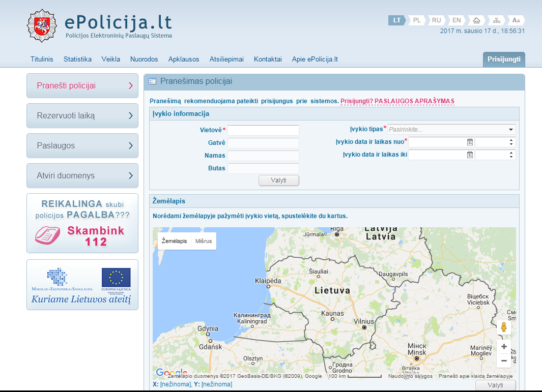Click the ePolicija.lt police emblem logo
Image resolution: width=542 pixels, height=392 pixels.
coord(42,25)
